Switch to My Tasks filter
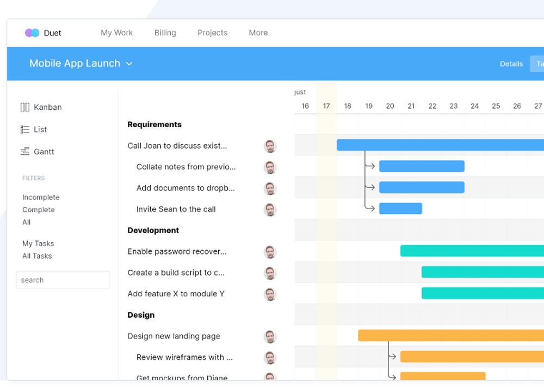This screenshot has width=544, height=392. point(39,243)
